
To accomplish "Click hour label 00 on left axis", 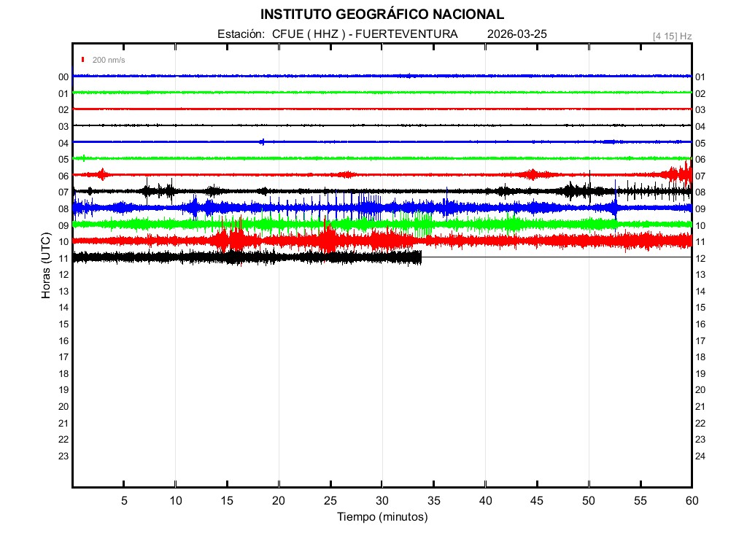I will coord(63,77).
